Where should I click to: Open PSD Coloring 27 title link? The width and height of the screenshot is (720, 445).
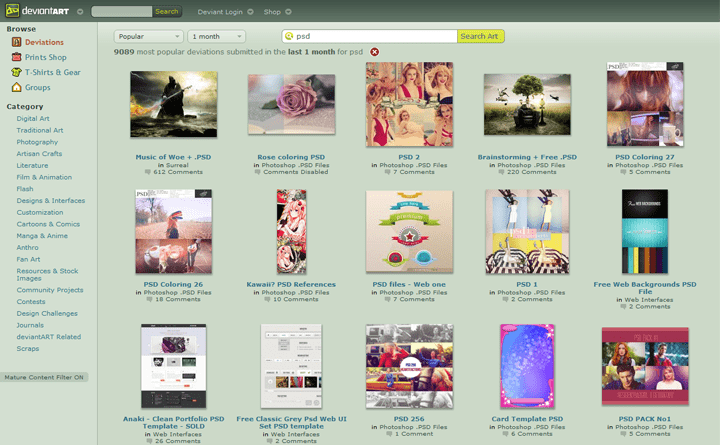[645, 157]
